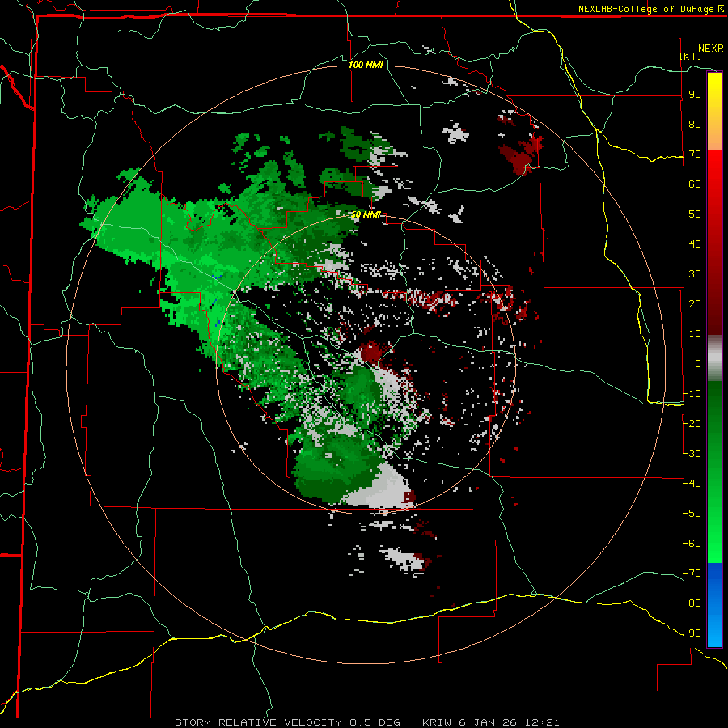Viewport: 728px width, 728px height.
Task: Click the 30 value on the velocity scale
Action: (x=695, y=274)
